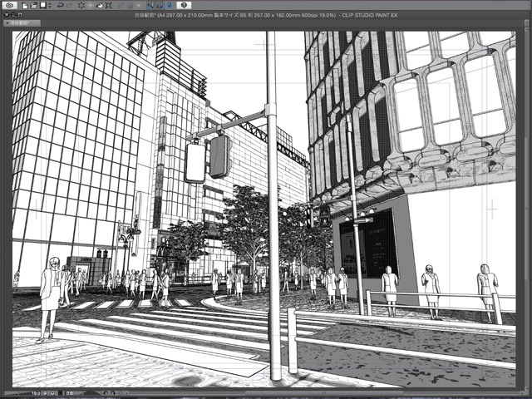
Task: Switch to the 渋谷駅前 document tab
Action: click(22, 23)
